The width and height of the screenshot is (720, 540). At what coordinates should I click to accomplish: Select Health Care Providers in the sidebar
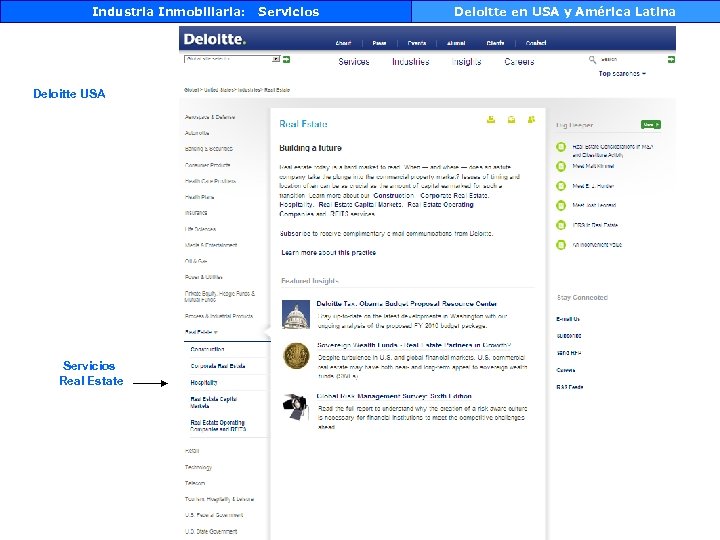click(x=210, y=181)
